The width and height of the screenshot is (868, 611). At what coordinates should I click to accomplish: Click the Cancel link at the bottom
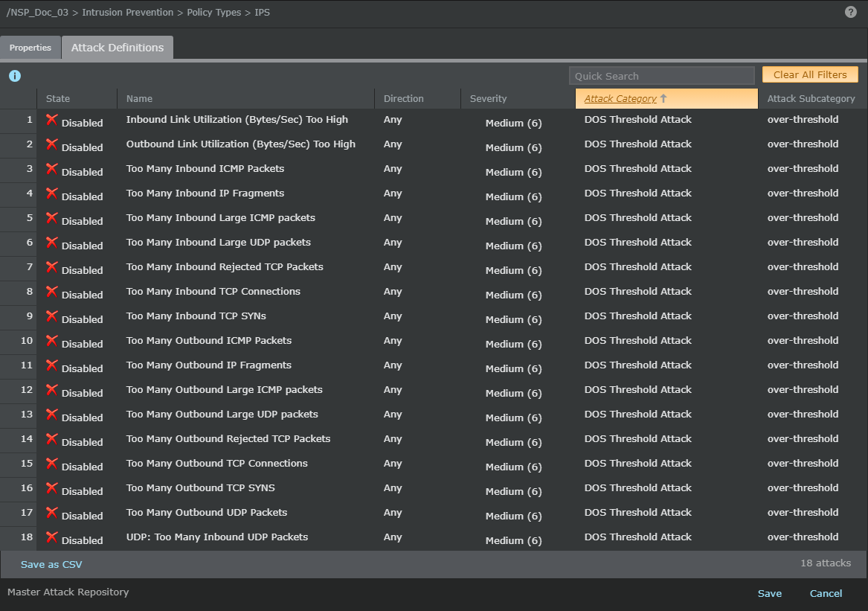coord(826,593)
